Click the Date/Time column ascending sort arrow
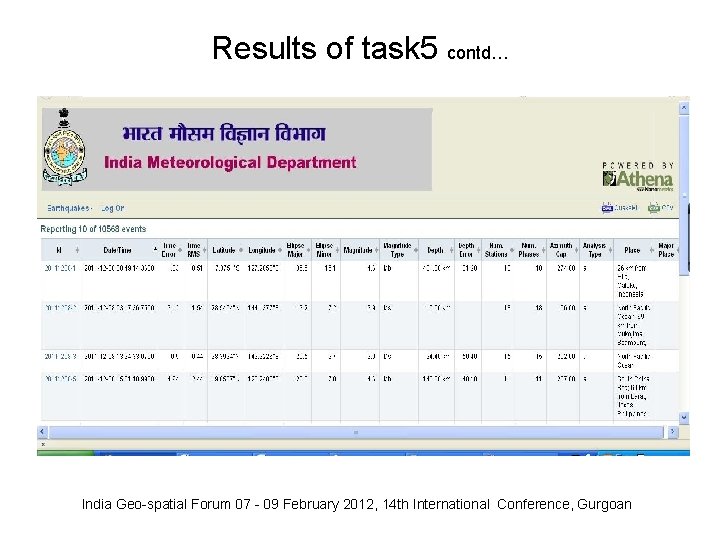This screenshot has height=540, width=720. tap(155, 249)
